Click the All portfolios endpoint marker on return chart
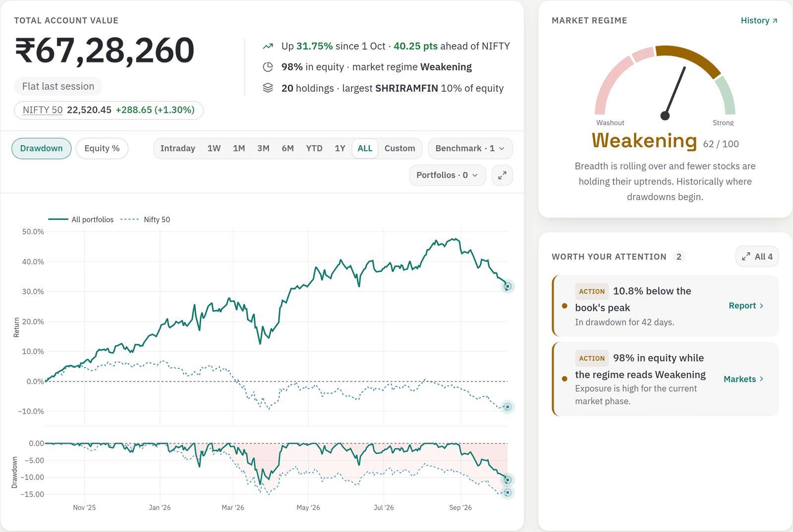793x532 pixels. click(x=508, y=286)
